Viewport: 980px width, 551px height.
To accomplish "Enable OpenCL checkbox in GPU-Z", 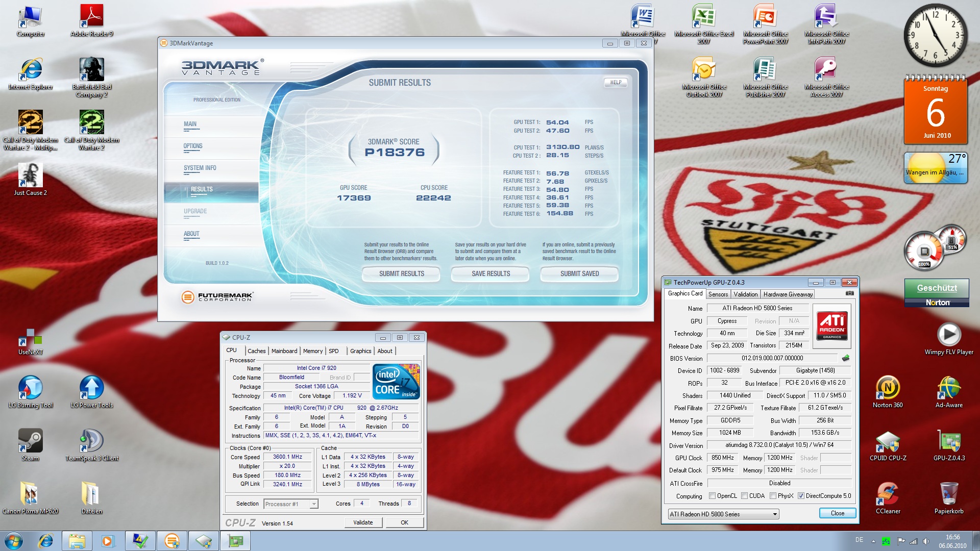I will 712,495.
